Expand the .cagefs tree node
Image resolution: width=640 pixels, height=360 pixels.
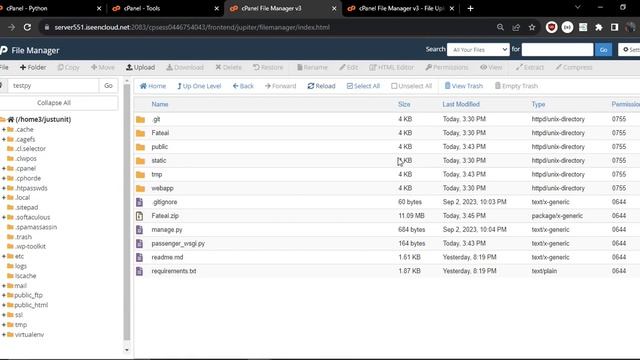pyautogui.click(x=4, y=139)
